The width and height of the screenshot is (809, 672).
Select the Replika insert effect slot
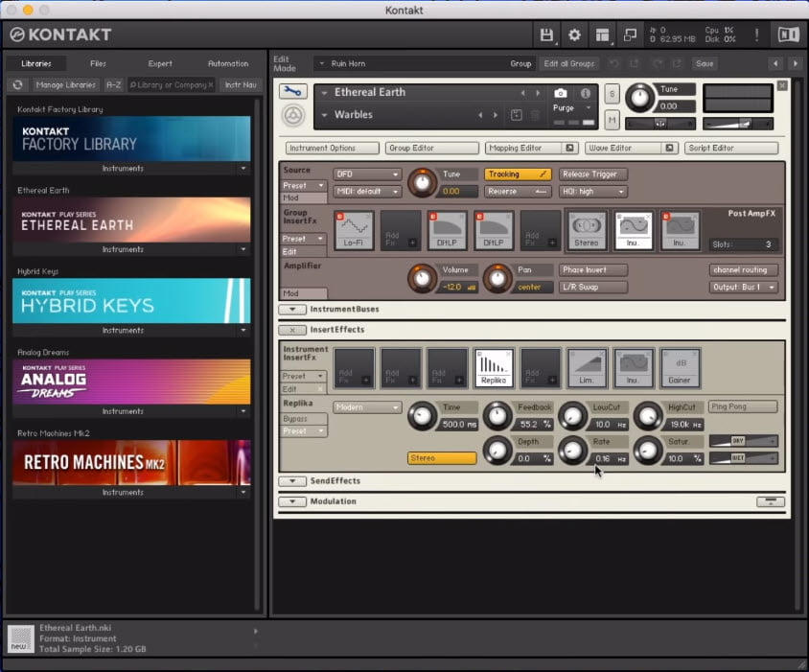click(x=494, y=367)
